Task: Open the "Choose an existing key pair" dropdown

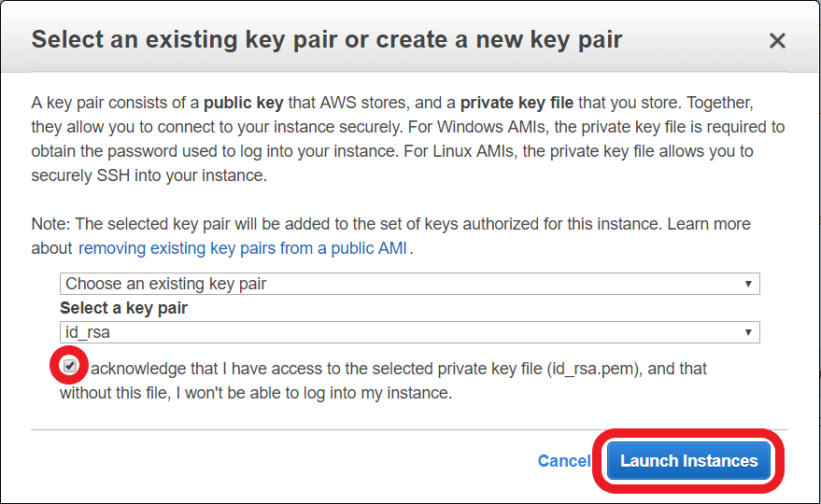Action: [x=409, y=284]
